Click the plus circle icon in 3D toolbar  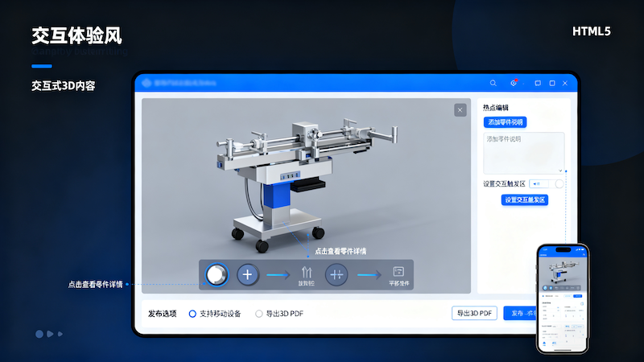pos(247,274)
